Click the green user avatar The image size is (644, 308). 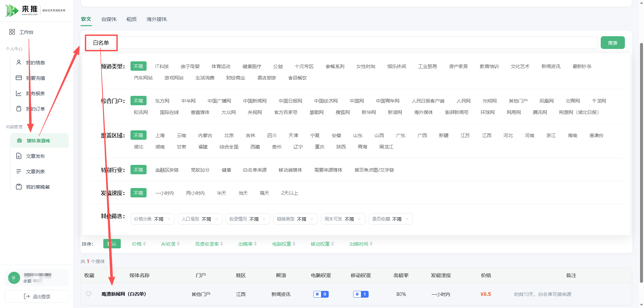(x=14, y=278)
